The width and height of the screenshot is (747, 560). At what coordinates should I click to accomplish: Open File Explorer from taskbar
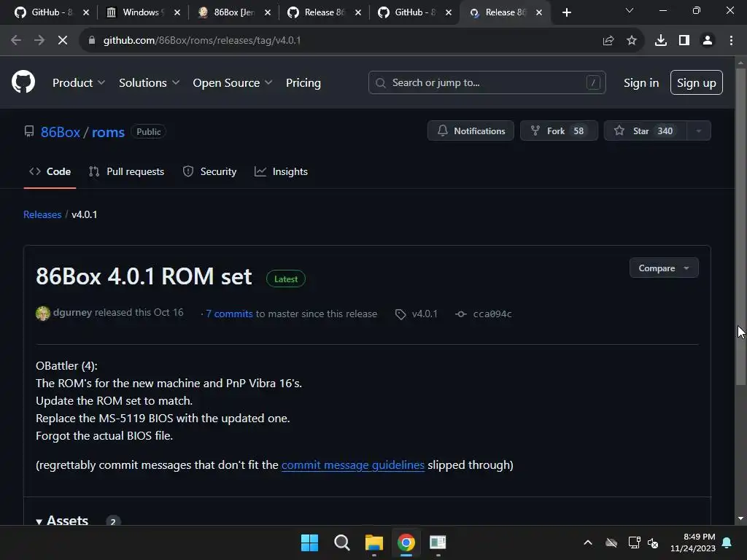pos(374,542)
